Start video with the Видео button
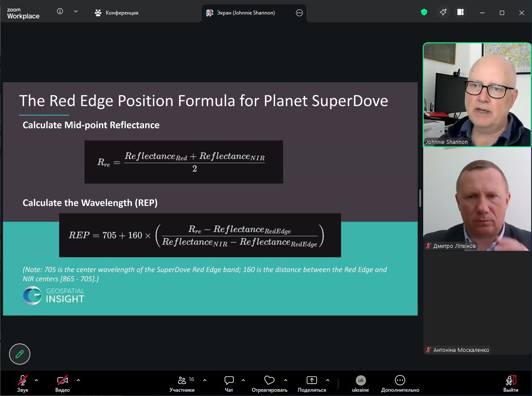The image size is (532, 396). [63, 384]
